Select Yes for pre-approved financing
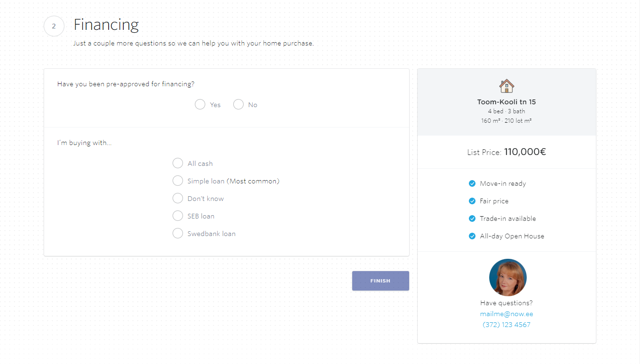Image resolution: width=640 pixels, height=364 pixels. point(200,104)
